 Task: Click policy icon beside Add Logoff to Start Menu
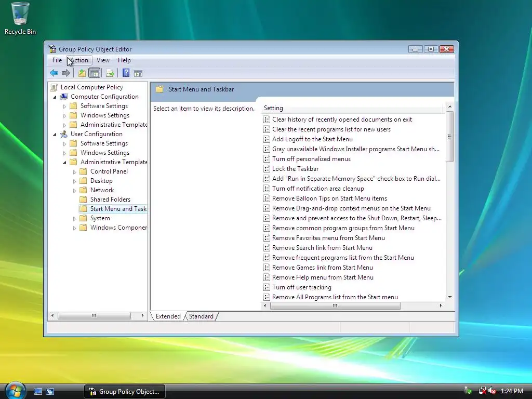coord(267,139)
